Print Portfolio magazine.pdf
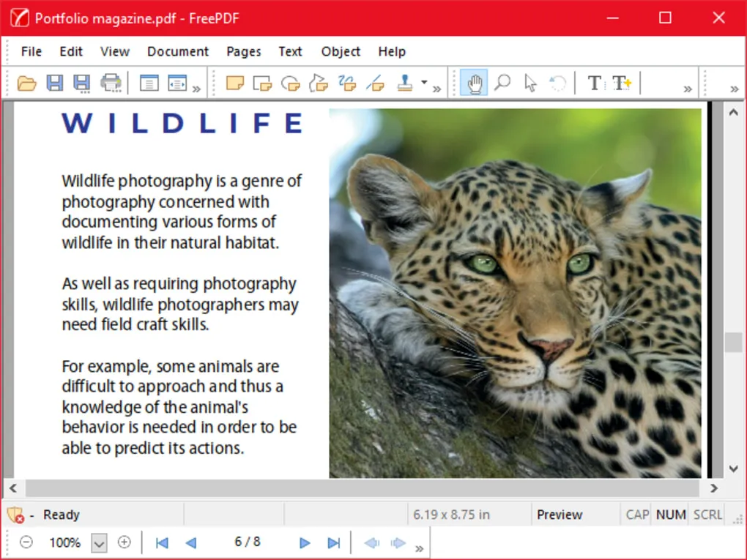 (x=111, y=83)
